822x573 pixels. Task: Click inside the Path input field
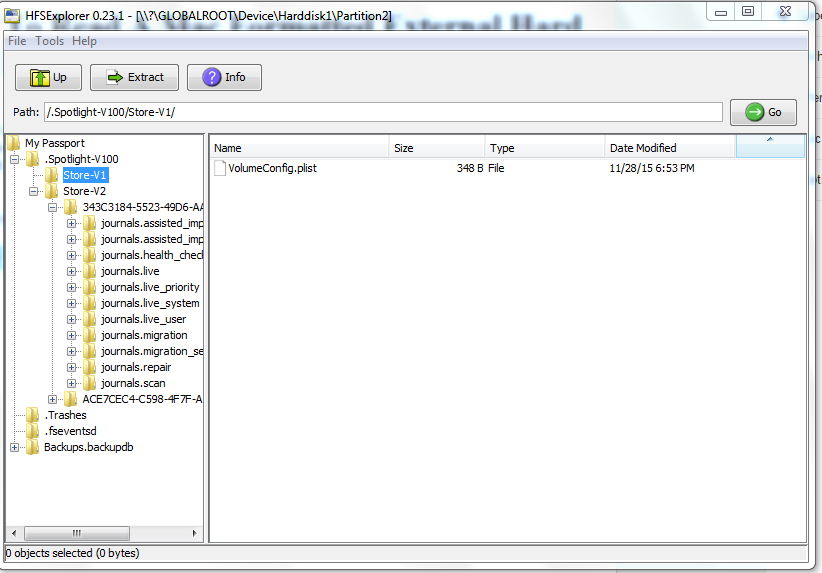383,112
